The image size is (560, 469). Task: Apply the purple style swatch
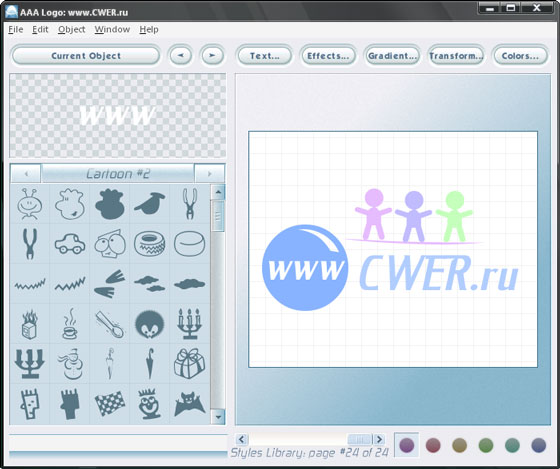pos(406,445)
